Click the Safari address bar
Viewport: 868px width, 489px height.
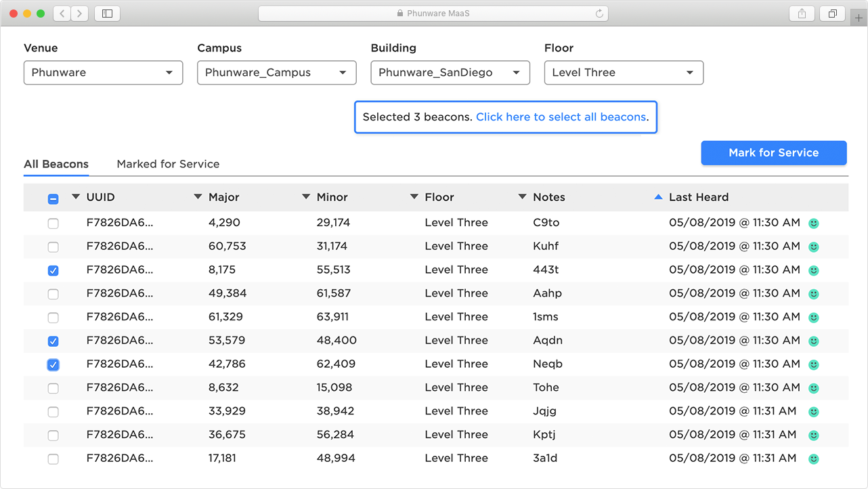(433, 14)
